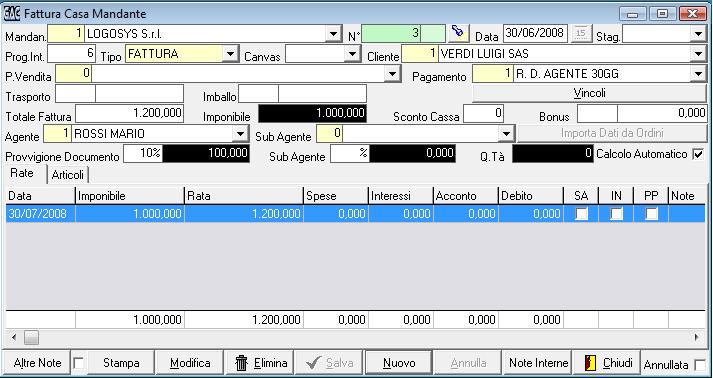Open Note Interne
This screenshot has height=378, width=713.
538,363
